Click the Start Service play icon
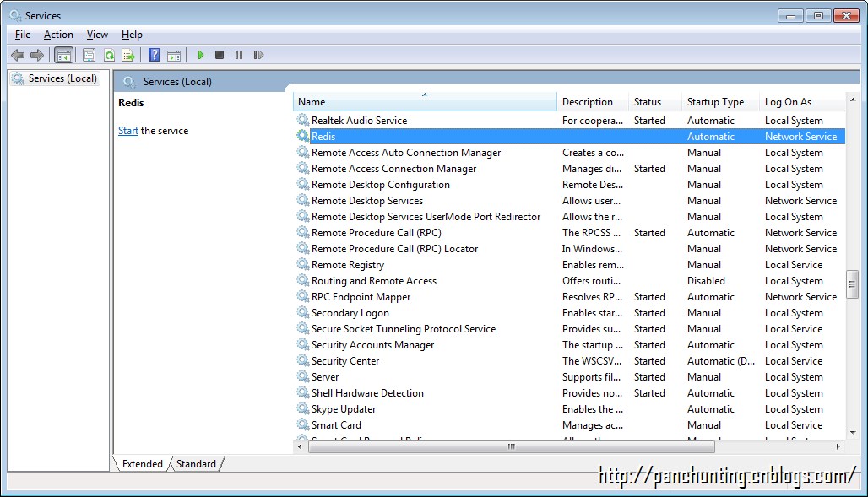This screenshot has width=868, height=497. pyautogui.click(x=201, y=55)
